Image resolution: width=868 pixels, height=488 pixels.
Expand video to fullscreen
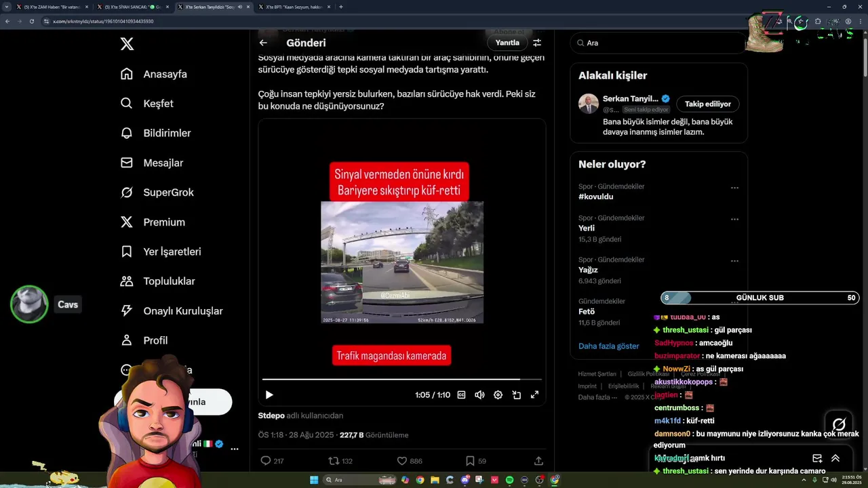(534, 394)
